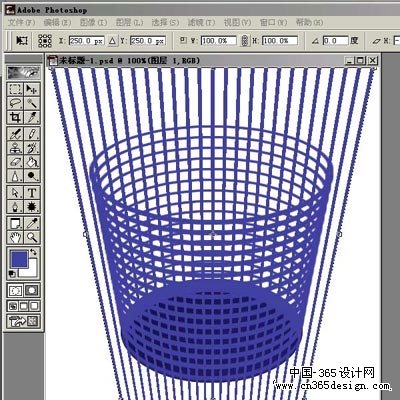
Task: Choose the Hand tool
Action: 15,237
